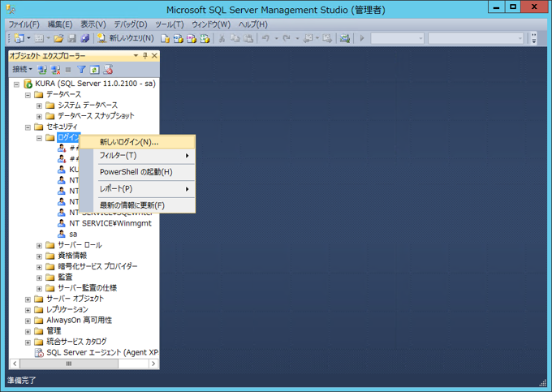This screenshot has width=552, height=392.
Task: Toggle auto-hide pin of Object Explorer
Action: click(x=145, y=56)
